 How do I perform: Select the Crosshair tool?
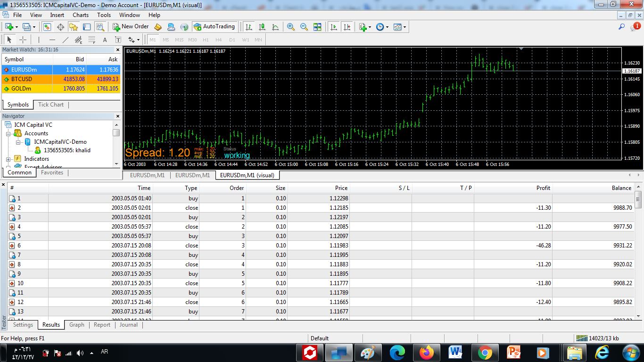click(22, 40)
